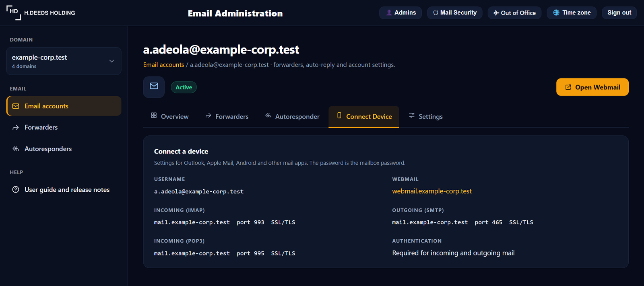
Task: Click the shield icon in Mail Security
Action: click(436, 13)
